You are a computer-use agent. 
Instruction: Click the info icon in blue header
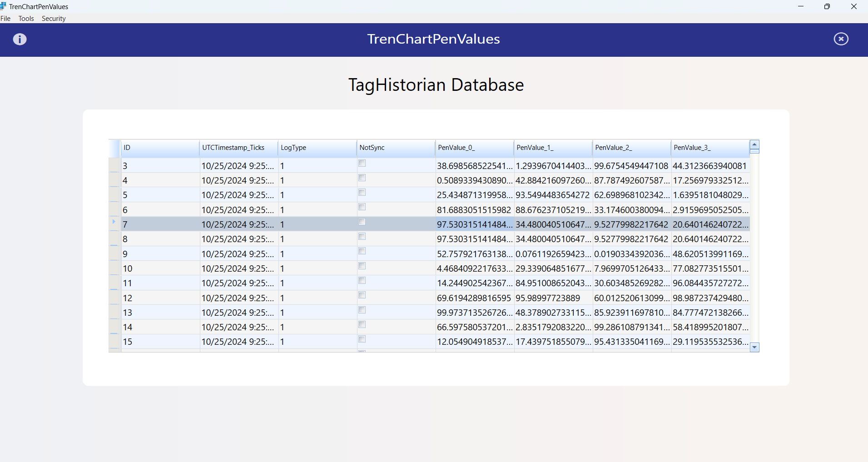20,39
